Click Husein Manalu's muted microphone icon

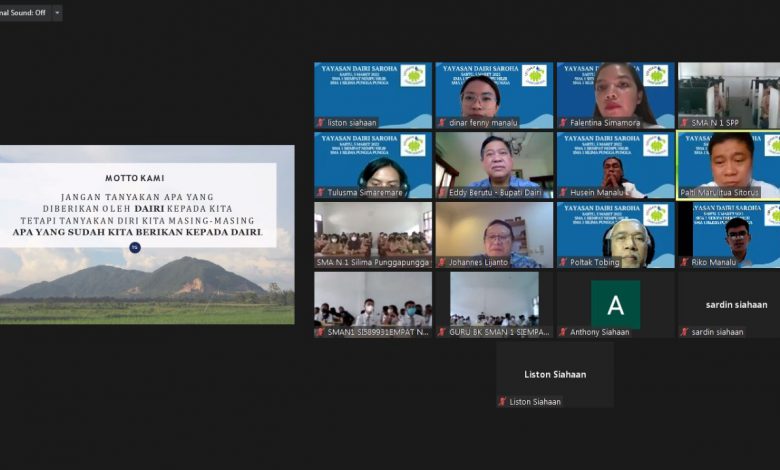coord(563,192)
